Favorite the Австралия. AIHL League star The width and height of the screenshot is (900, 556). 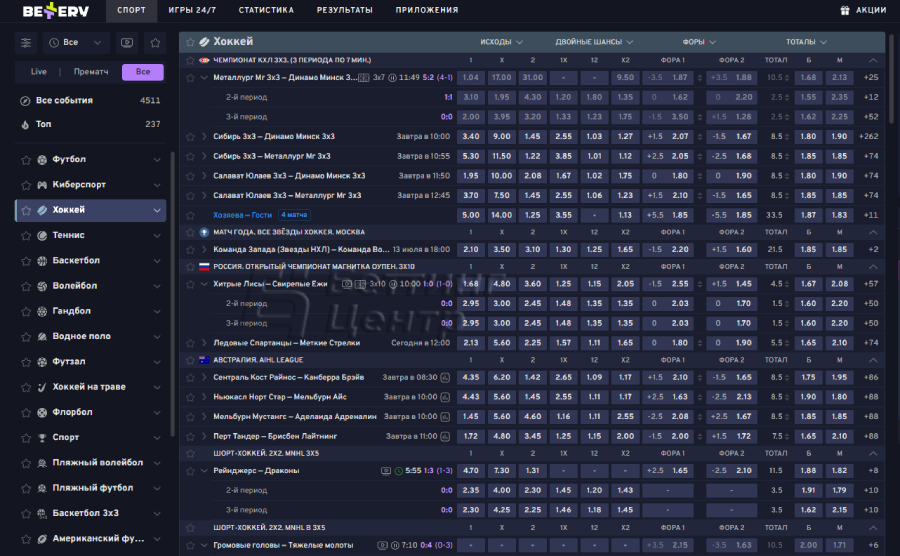coord(190,360)
